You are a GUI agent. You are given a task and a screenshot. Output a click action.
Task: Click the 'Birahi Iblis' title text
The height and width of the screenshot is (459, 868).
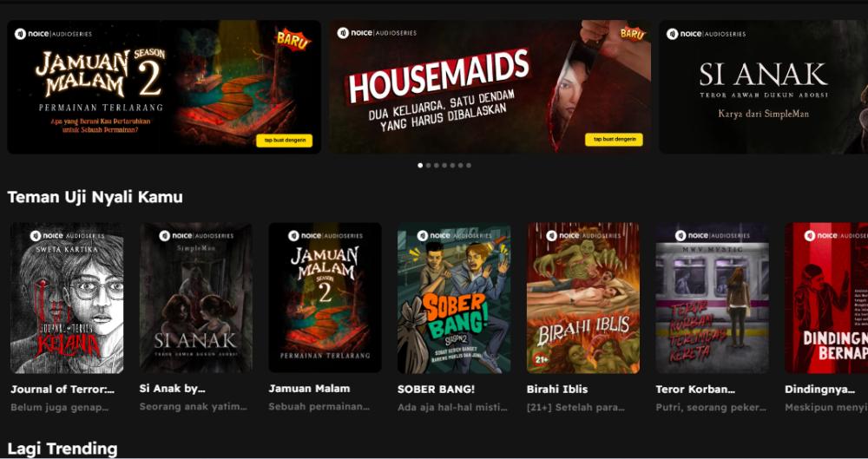[x=557, y=390]
